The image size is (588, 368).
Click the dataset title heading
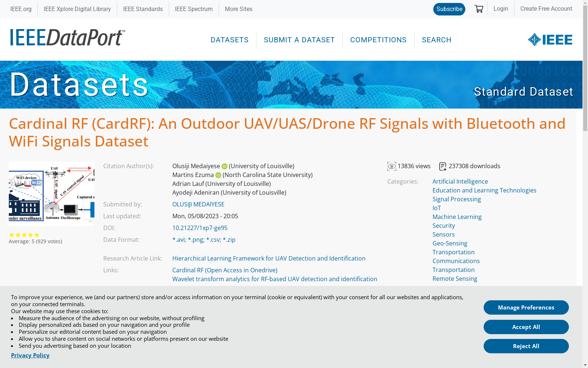287,132
